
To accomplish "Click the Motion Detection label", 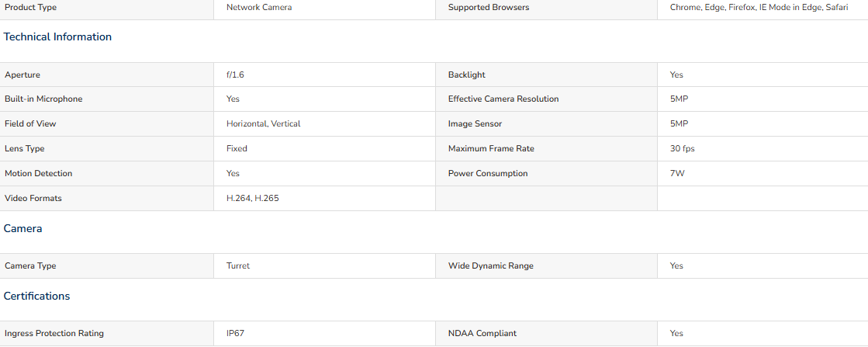I will [x=38, y=174].
